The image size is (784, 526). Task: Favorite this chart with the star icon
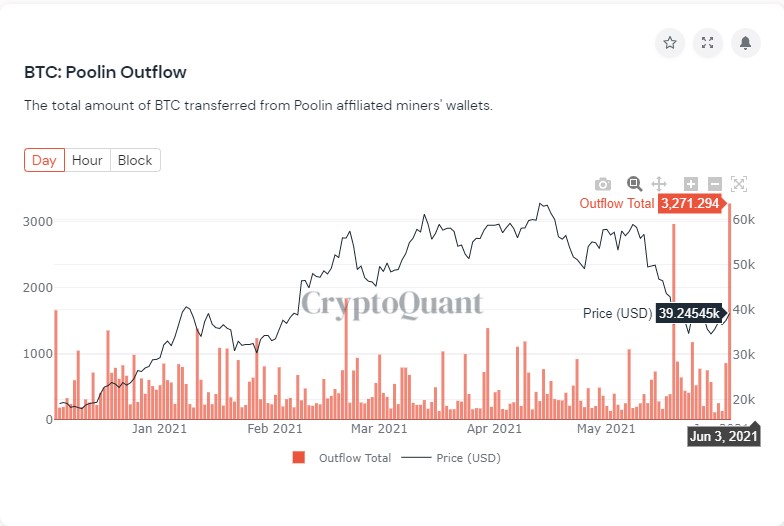tap(670, 43)
